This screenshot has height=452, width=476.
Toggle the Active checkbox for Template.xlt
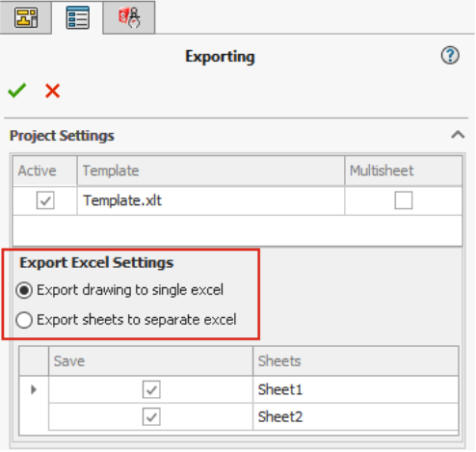(x=45, y=200)
